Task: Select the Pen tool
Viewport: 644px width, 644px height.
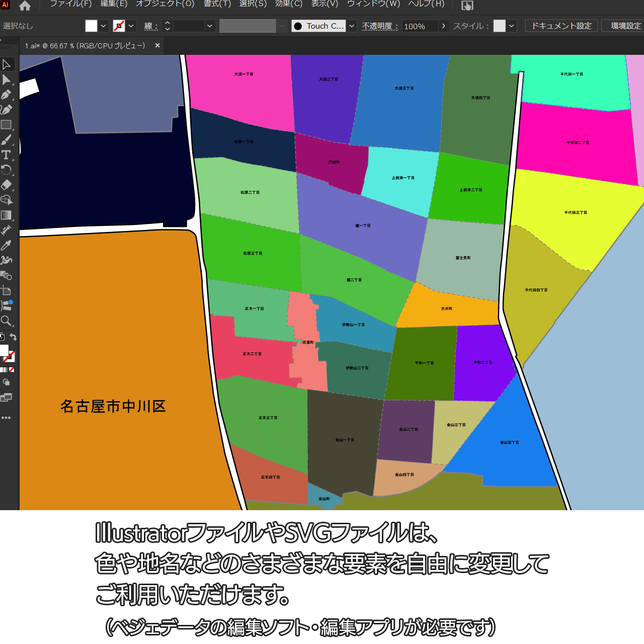Action: pos(6,95)
